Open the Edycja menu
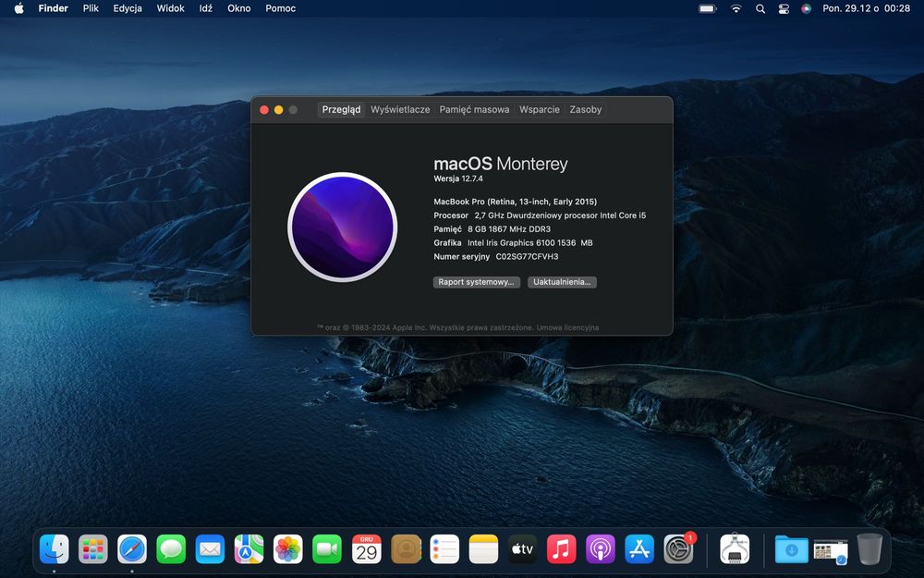 coord(128,8)
